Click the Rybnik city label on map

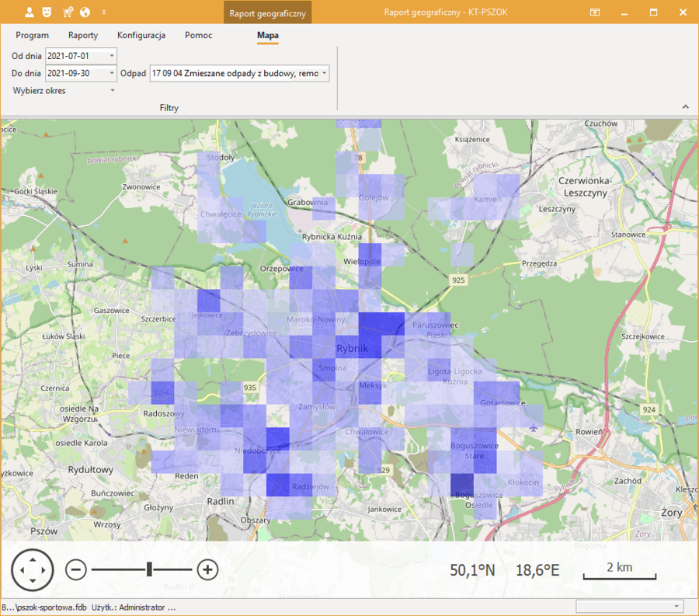[x=352, y=349]
